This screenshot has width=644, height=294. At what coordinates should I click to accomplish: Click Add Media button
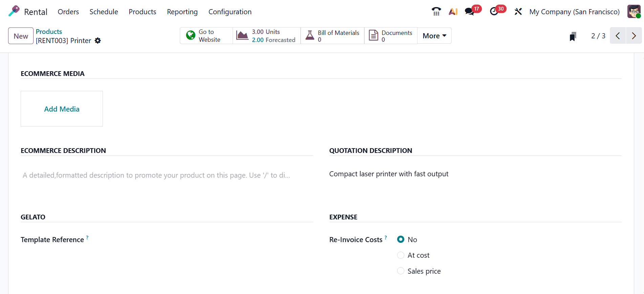(x=62, y=109)
